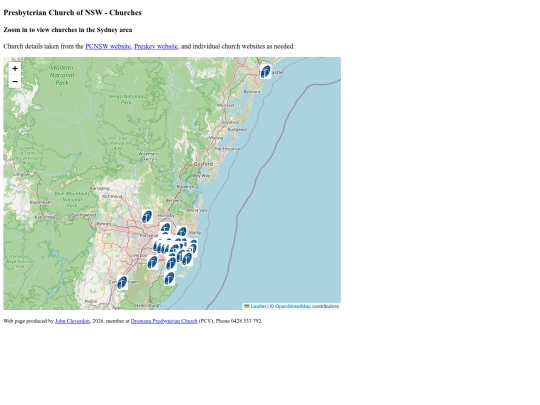The height and width of the screenshot is (405, 540).
Task: Select church marker just east of Liverpool label
Action: coord(153,262)
